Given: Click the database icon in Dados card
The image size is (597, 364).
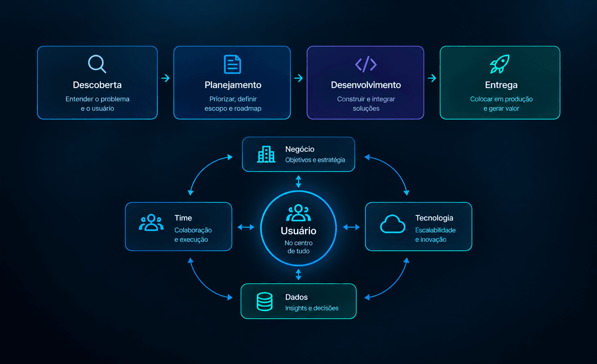Looking at the screenshot, I should click(265, 302).
